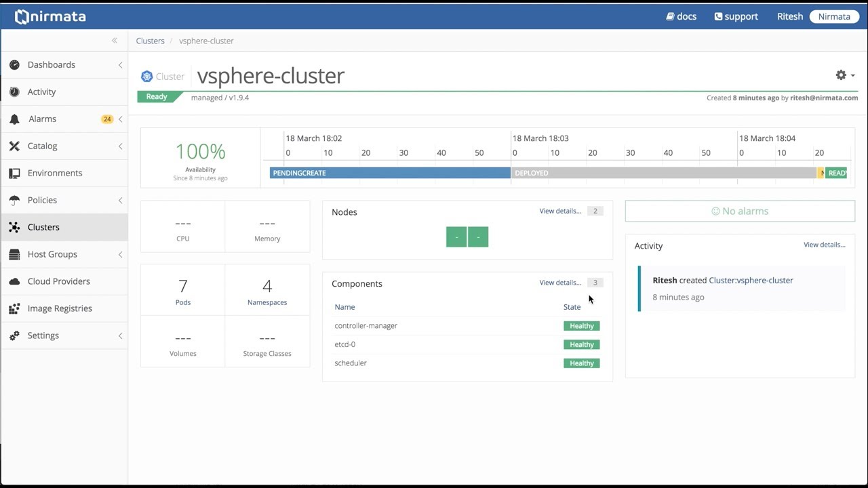Click the etcd-0 component name
This screenshot has height=488, width=868.
344,344
